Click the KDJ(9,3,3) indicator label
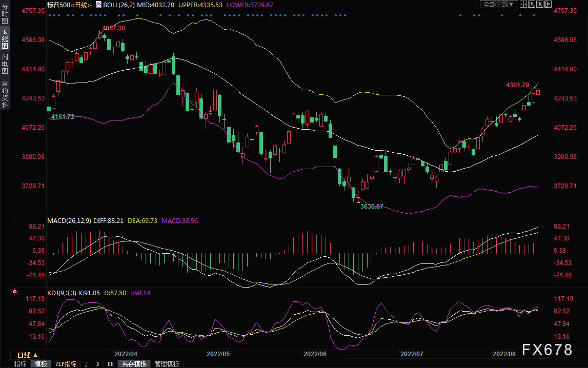Screen dimensions: 588x368 [x=62, y=293]
